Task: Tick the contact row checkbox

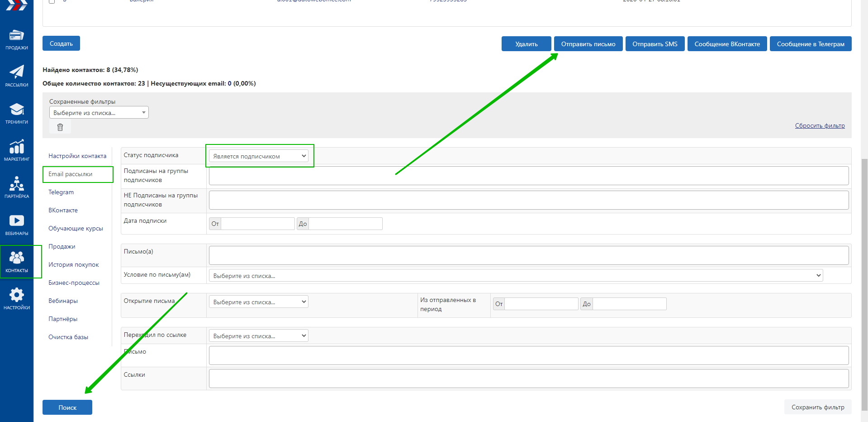Action: pos(52,1)
